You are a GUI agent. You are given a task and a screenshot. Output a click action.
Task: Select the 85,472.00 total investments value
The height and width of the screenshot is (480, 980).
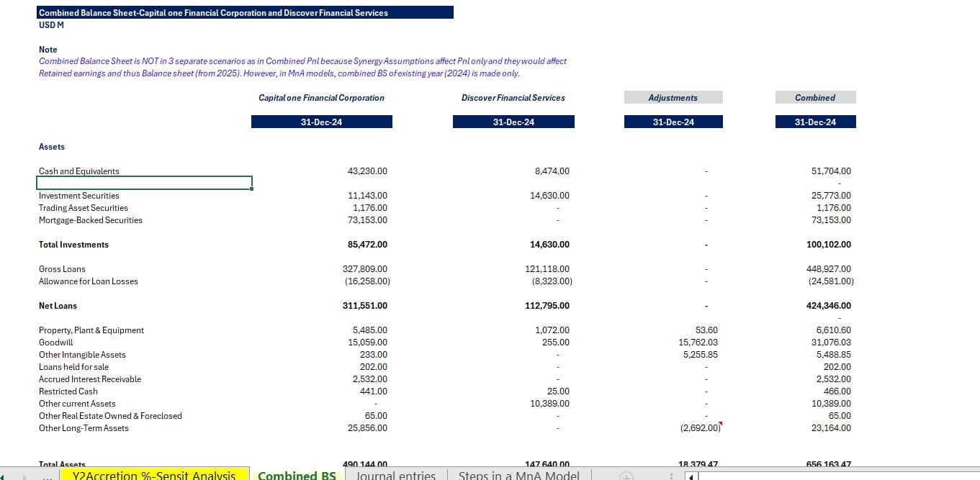(x=367, y=245)
